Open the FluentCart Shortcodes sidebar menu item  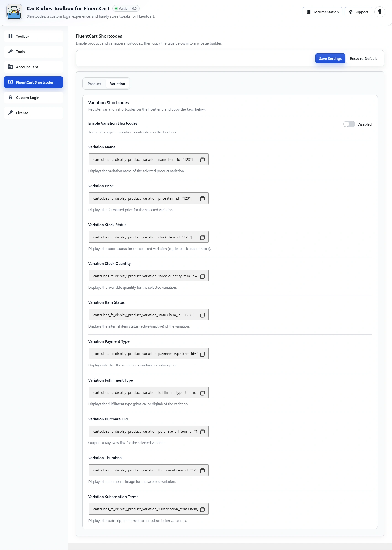[x=34, y=82]
